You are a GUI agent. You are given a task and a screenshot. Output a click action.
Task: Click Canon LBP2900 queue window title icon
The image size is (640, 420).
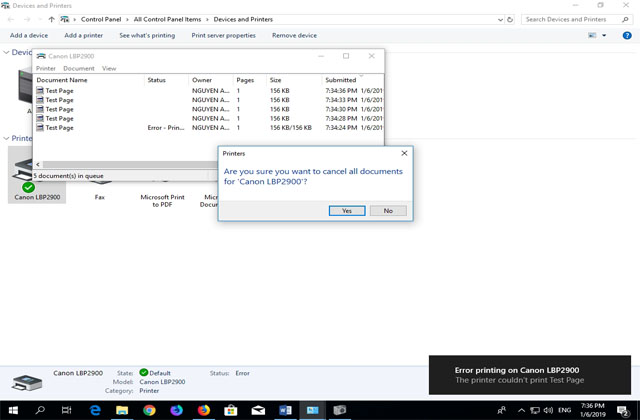coord(41,56)
